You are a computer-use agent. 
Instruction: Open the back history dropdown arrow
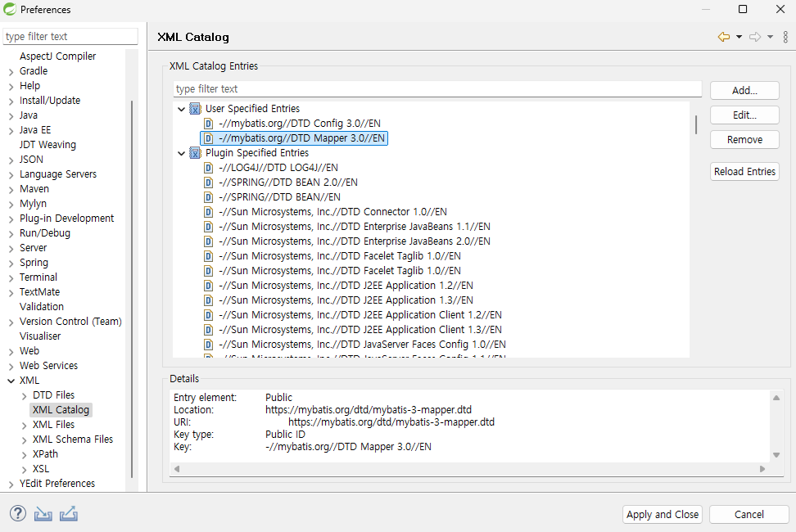tap(739, 37)
